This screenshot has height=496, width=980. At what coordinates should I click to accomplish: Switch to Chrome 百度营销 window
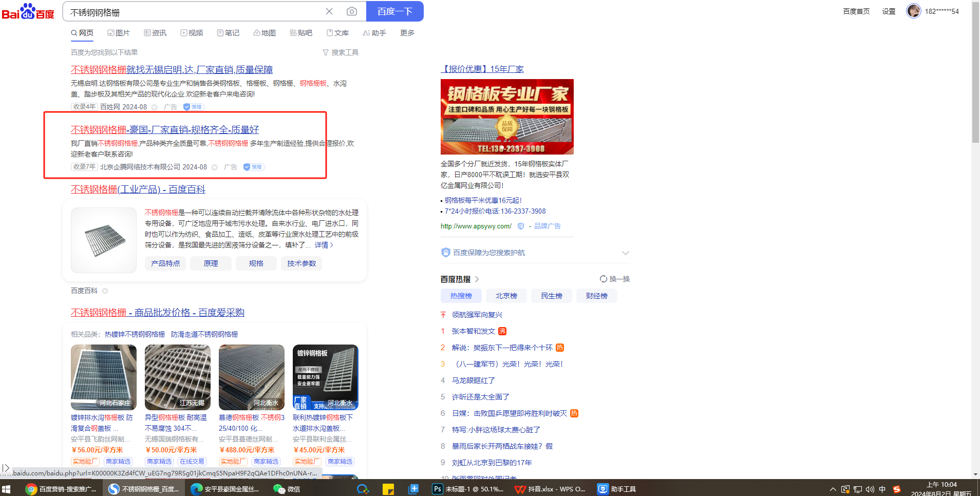click(x=61, y=489)
